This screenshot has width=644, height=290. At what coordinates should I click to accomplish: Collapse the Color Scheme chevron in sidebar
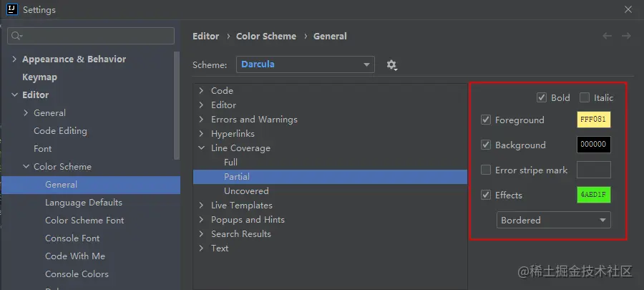tap(26, 167)
